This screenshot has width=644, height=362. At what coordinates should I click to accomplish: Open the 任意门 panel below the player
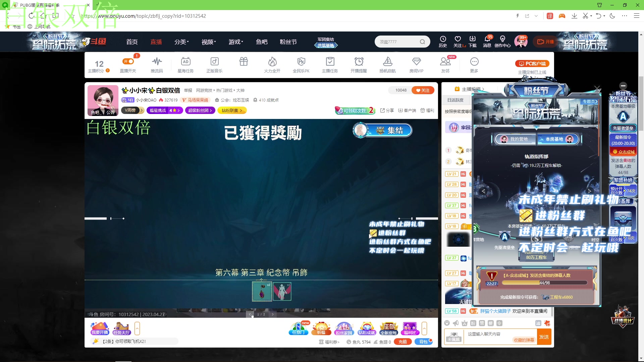pos(298,329)
